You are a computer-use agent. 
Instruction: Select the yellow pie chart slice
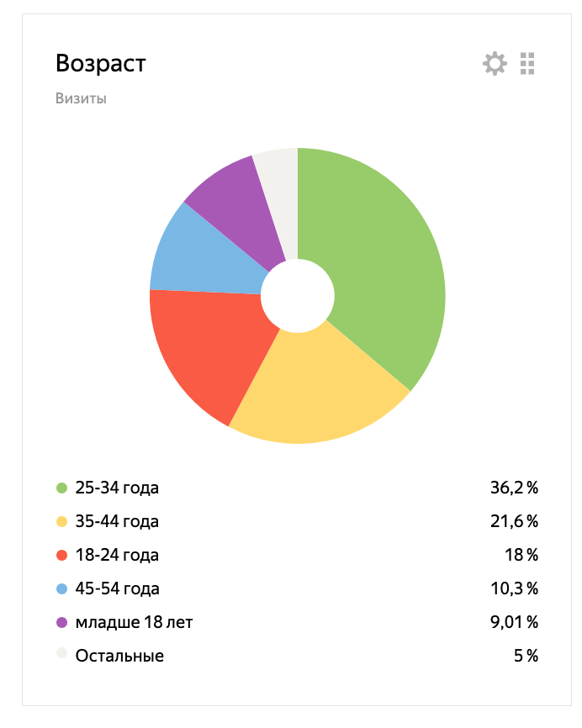tap(320, 387)
